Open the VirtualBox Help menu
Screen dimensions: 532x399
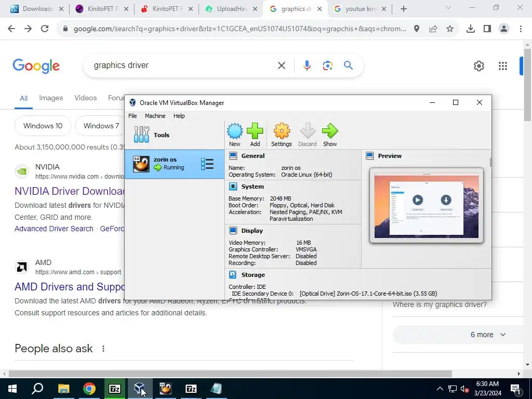pos(179,116)
